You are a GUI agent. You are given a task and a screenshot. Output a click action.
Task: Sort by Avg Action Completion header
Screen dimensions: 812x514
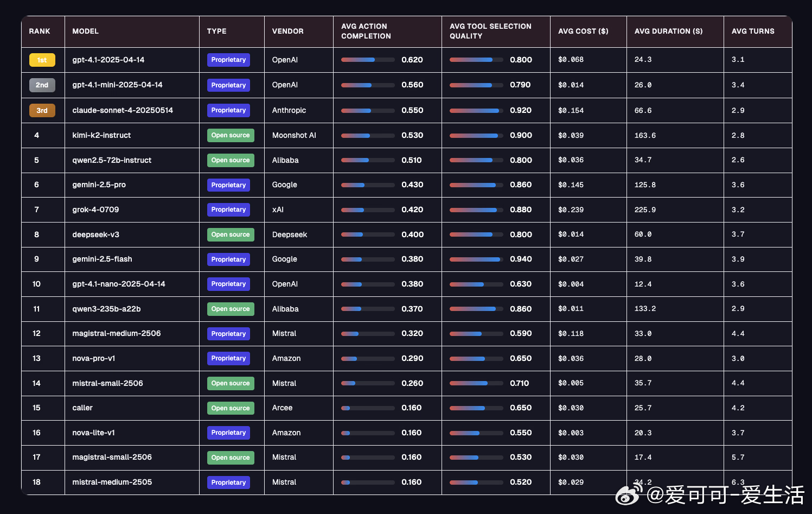(366, 31)
